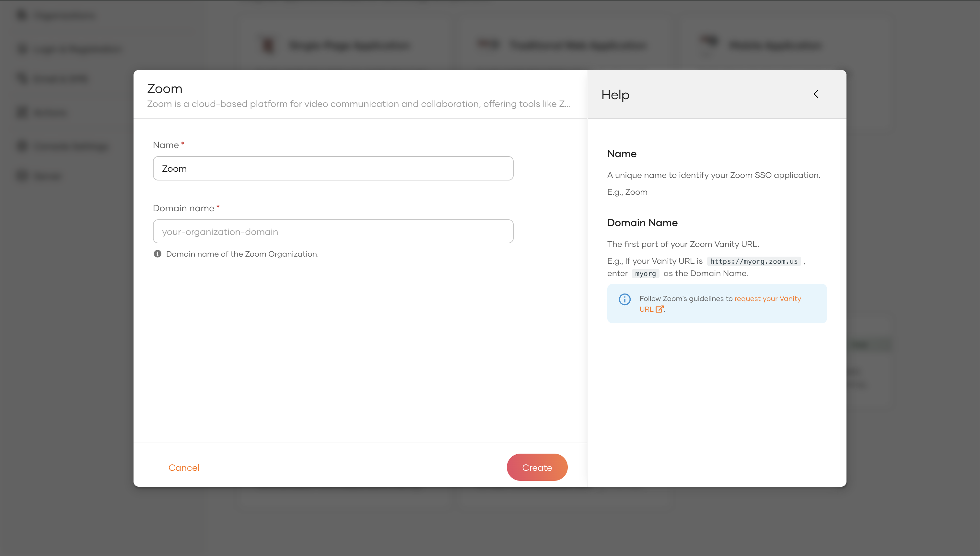Click the Create button

[x=537, y=468]
